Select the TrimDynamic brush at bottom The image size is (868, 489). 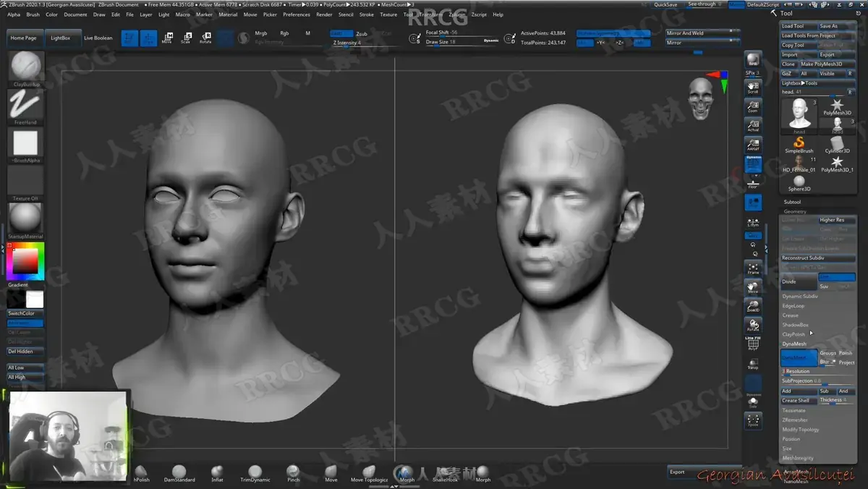click(255, 473)
